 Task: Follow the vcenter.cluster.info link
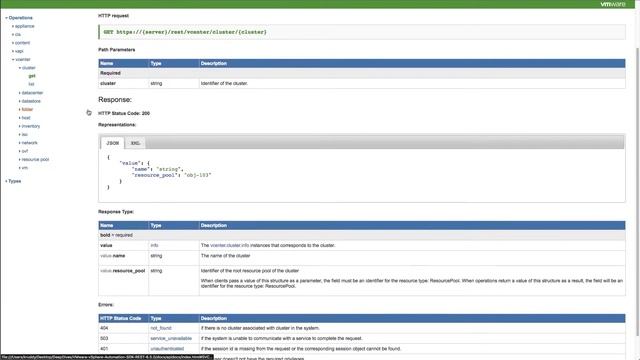[229, 245]
